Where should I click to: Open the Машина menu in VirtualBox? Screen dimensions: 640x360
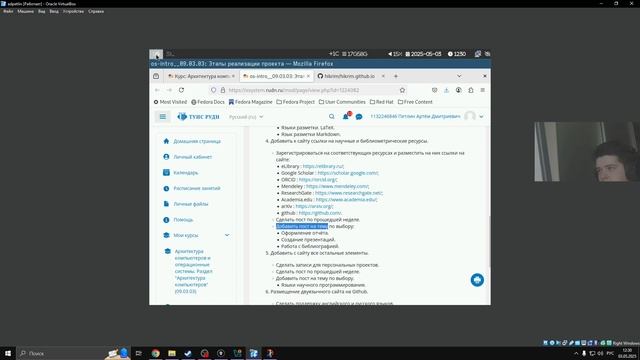point(26,11)
